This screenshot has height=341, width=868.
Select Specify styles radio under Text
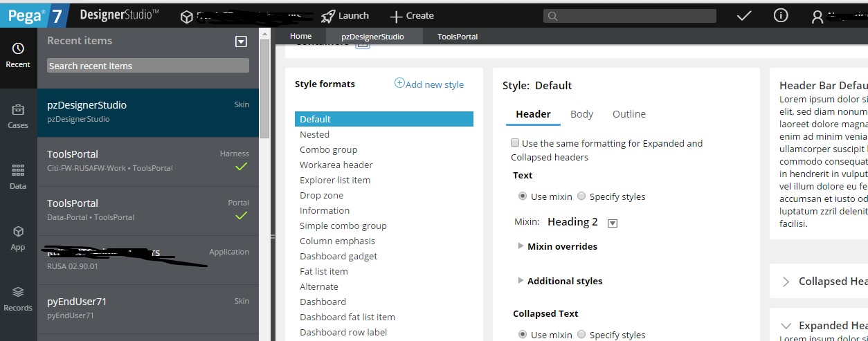[581, 196]
